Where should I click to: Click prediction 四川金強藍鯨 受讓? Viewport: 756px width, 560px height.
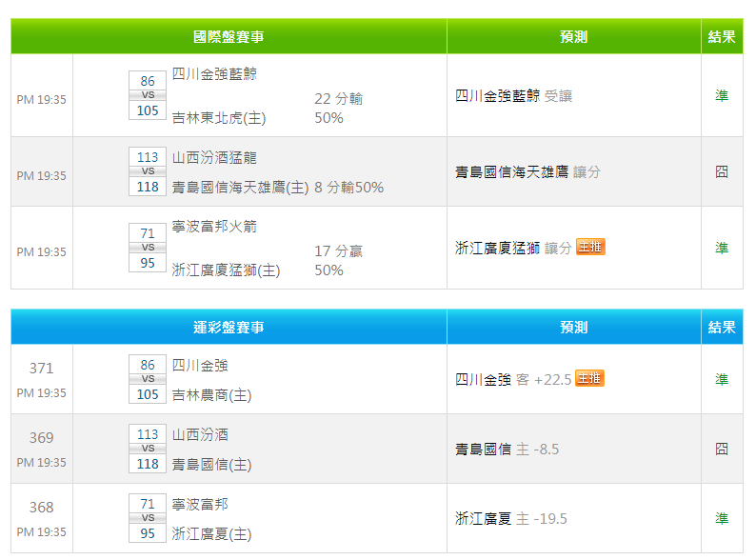pyautogui.click(x=514, y=96)
